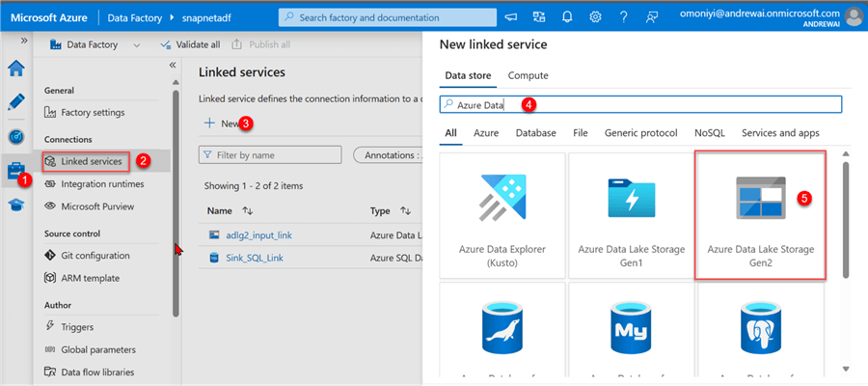Filter by the Database category tab
The height and width of the screenshot is (386, 868).
click(535, 133)
